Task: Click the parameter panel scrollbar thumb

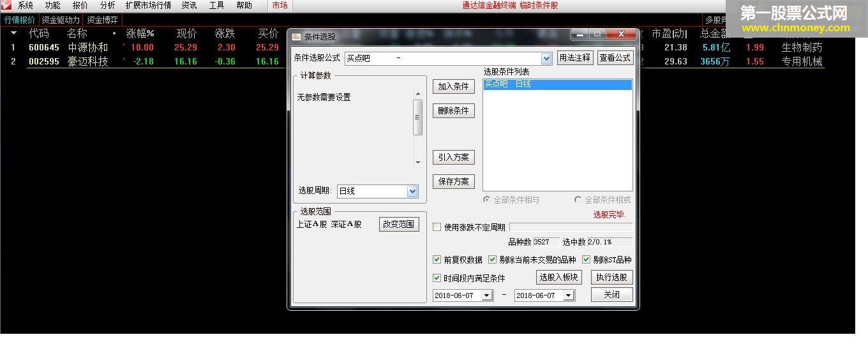Action: coord(418,117)
